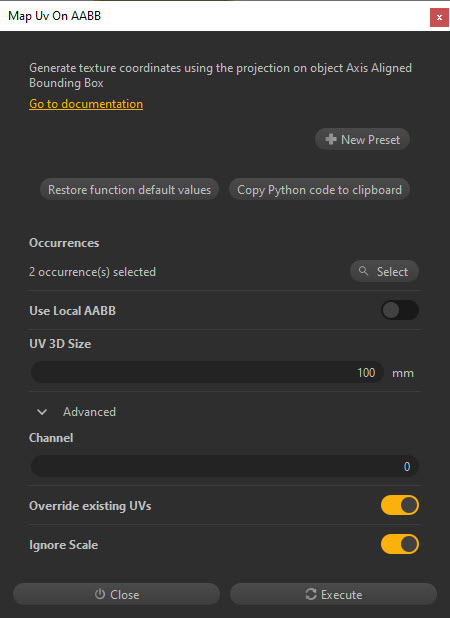Screen dimensions: 450x618
Task: Turn off Override existing UVs
Action: (x=400, y=505)
